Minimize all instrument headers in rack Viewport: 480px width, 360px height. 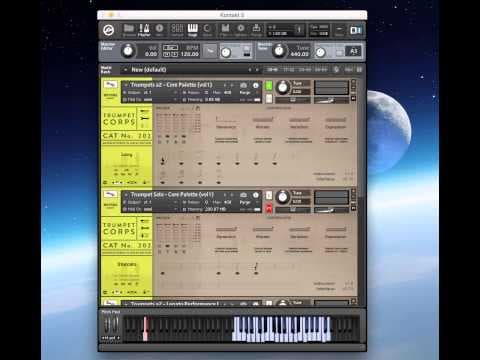click(359, 70)
